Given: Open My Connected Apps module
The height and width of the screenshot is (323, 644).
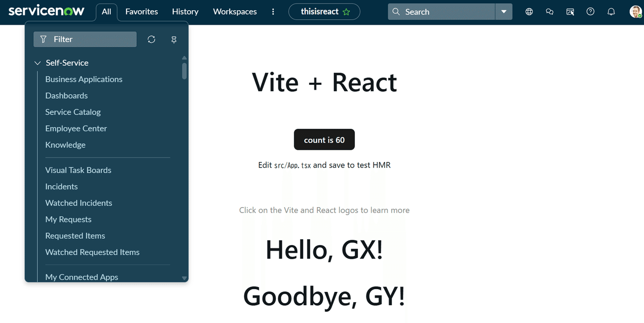Looking at the screenshot, I should [82, 277].
